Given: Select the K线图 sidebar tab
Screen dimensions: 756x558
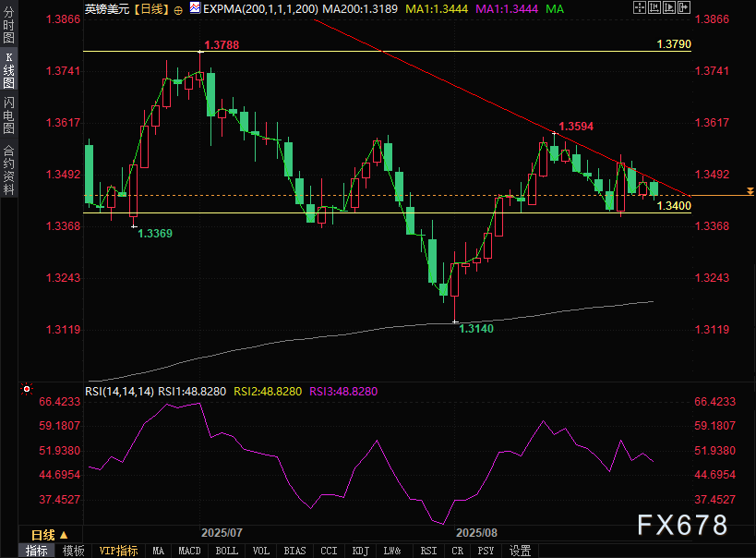Looking at the screenshot, I should [8, 76].
